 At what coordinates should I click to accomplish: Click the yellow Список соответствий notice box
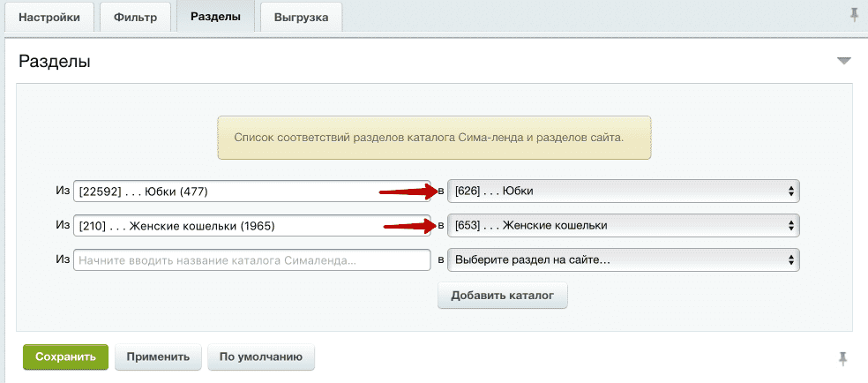click(434, 138)
